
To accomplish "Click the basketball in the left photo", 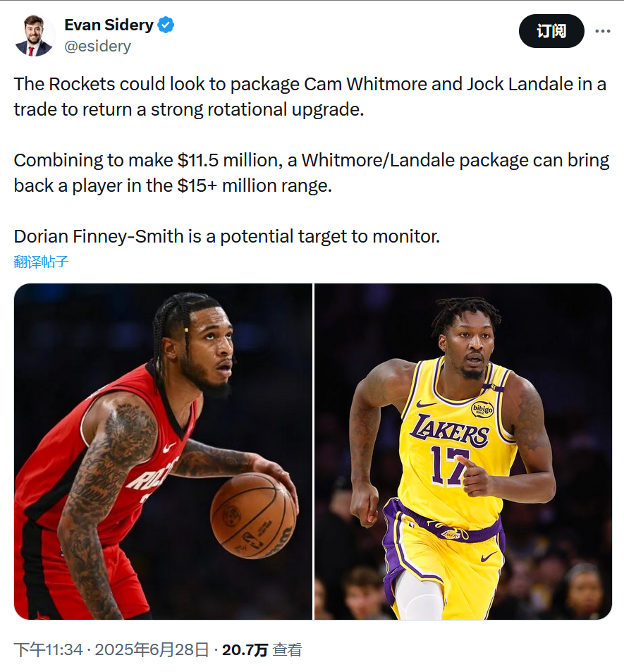I will pyautogui.click(x=253, y=515).
